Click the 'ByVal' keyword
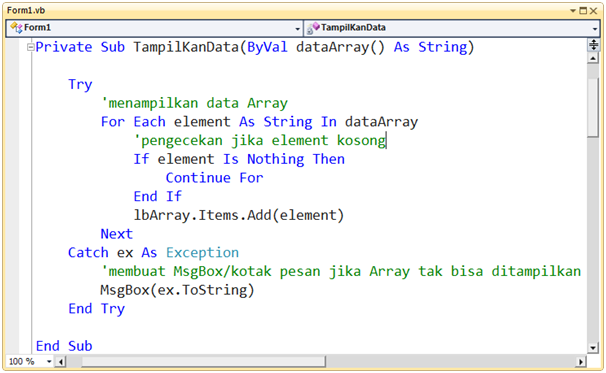The image size is (606, 373). click(267, 47)
